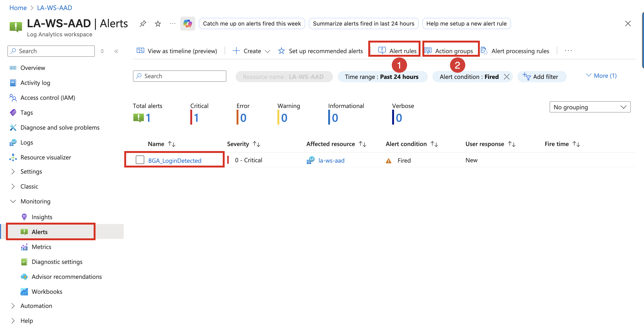Open the la-ws-aad affected resource link
The image size is (644, 329).
pyautogui.click(x=331, y=161)
